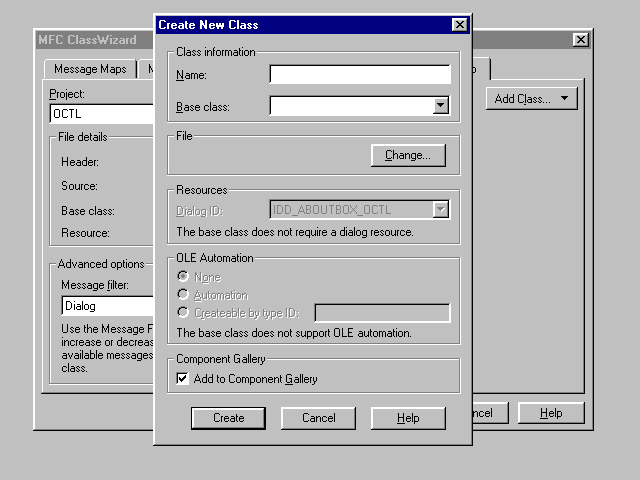640x480 pixels.
Task: Uncheck Add to Component Gallery checkbox
Action: point(182,379)
